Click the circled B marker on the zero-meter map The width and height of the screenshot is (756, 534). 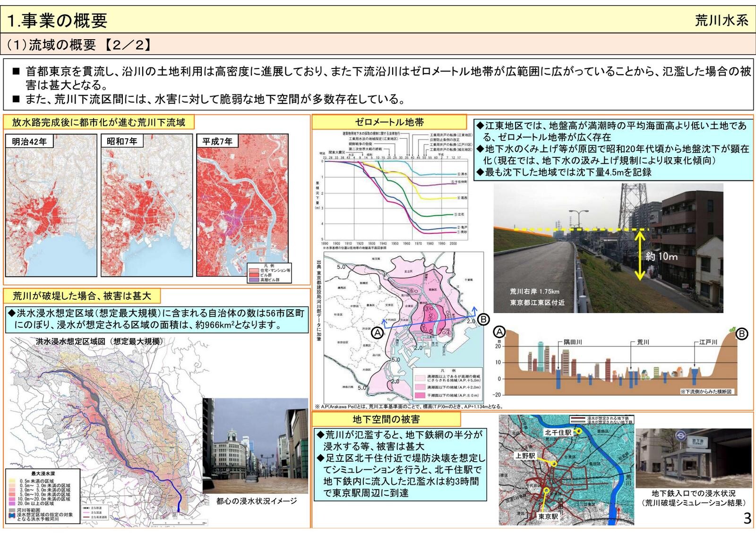click(x=483, y=320)
